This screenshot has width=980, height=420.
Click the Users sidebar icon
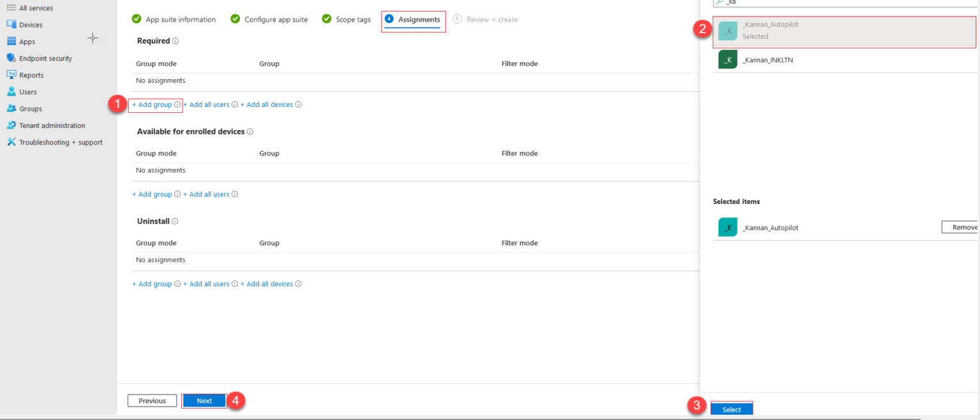(x=11, y=92)
